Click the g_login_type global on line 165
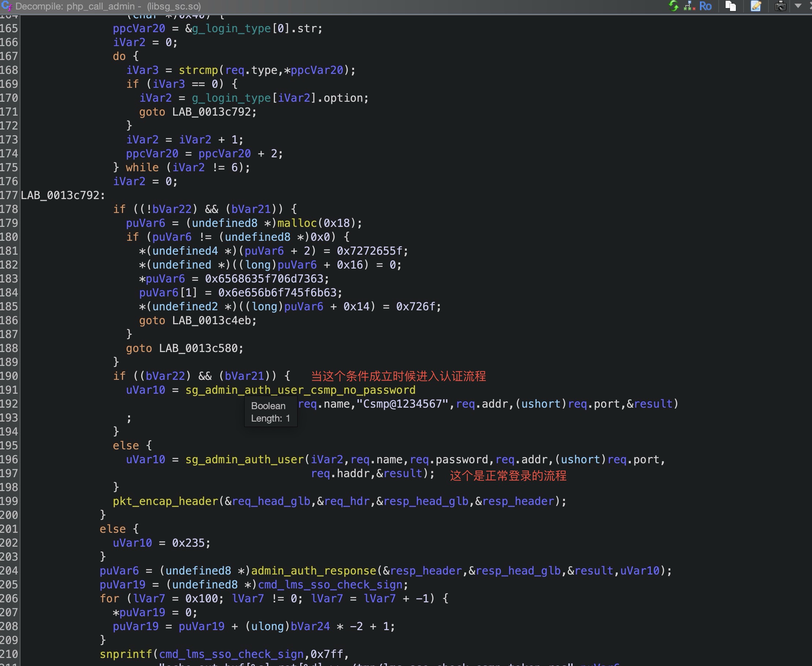 231,29
